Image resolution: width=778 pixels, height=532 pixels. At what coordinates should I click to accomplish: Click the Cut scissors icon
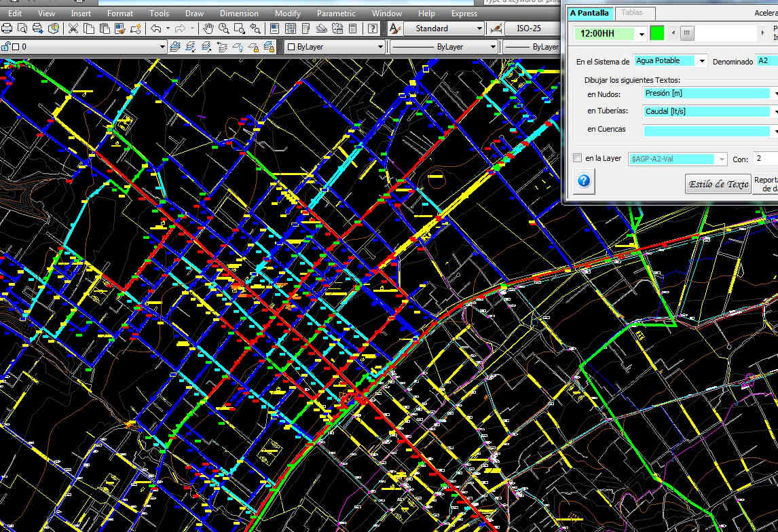coord(73,28)
